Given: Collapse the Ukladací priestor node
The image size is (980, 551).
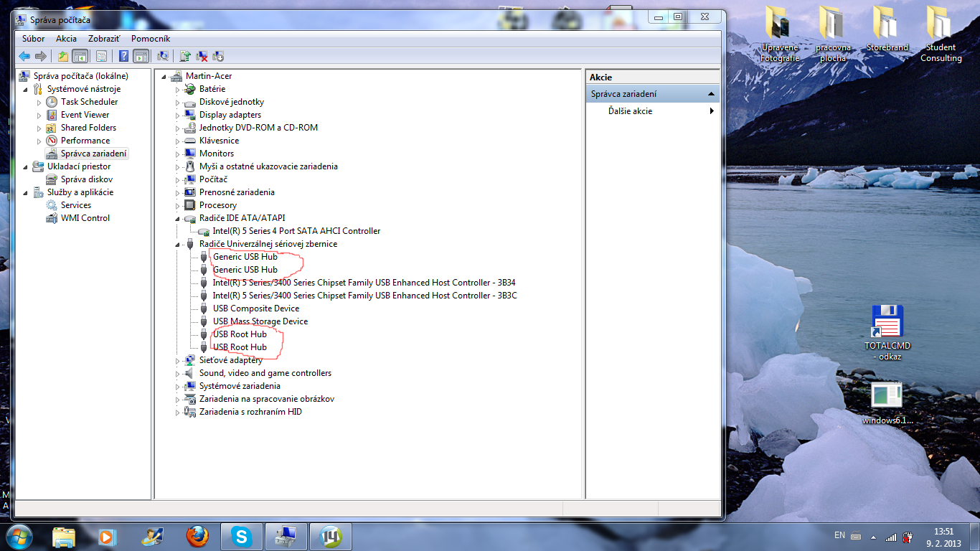Looking at the screenshot, I should 27,166.
